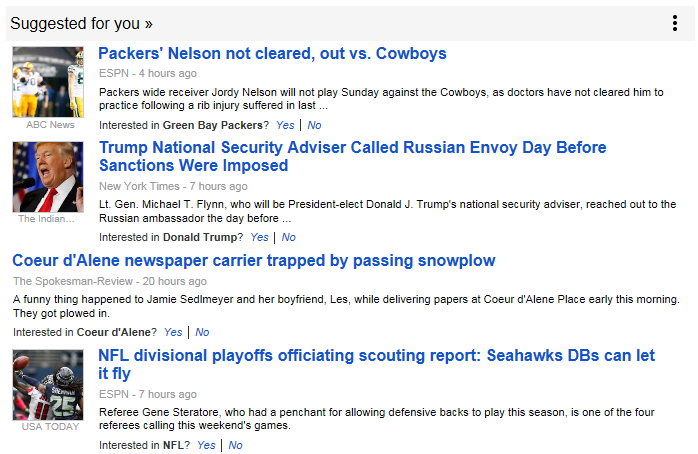The image size is (698, 454).
Task: Select No for Green Bay Packers interest
Action: point(314,125)
